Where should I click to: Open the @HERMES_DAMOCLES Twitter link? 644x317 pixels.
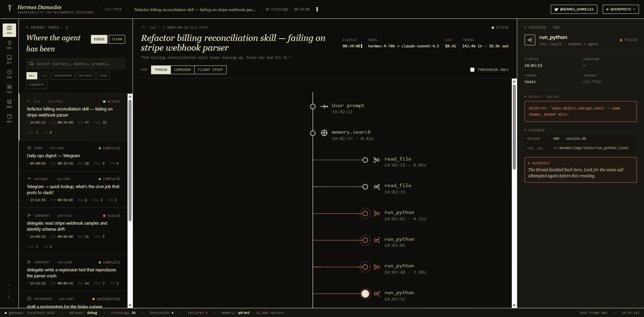574,9
